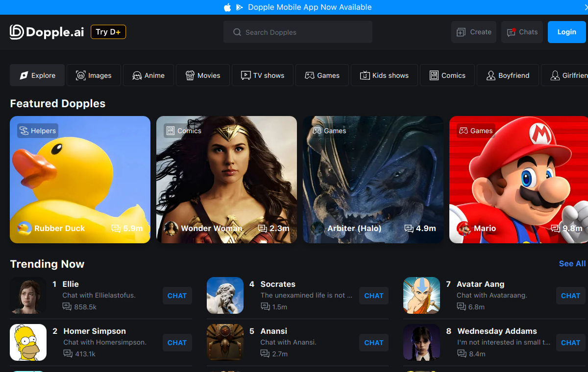
Task: Click the Helpers category badge on Rubber Duck card
Action: [x=38, y=131]
